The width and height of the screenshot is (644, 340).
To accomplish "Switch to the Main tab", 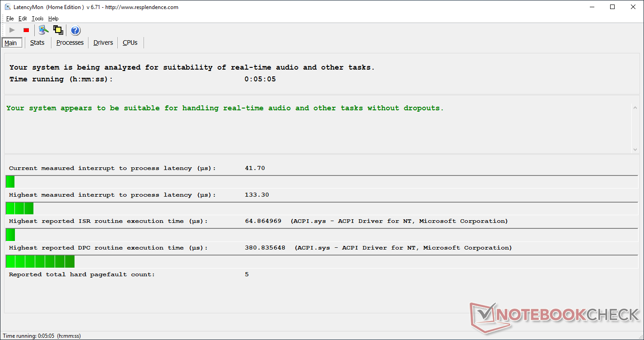I will 11,43.
